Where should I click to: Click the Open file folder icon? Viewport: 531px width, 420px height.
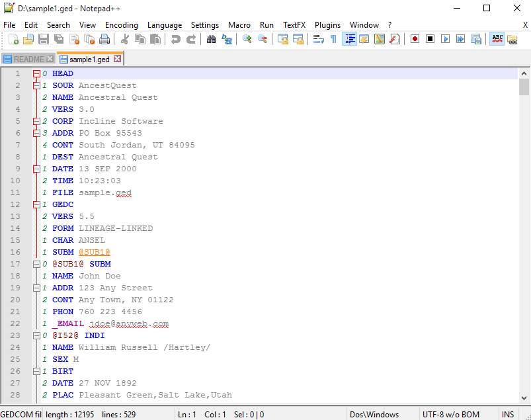(28, 39)
